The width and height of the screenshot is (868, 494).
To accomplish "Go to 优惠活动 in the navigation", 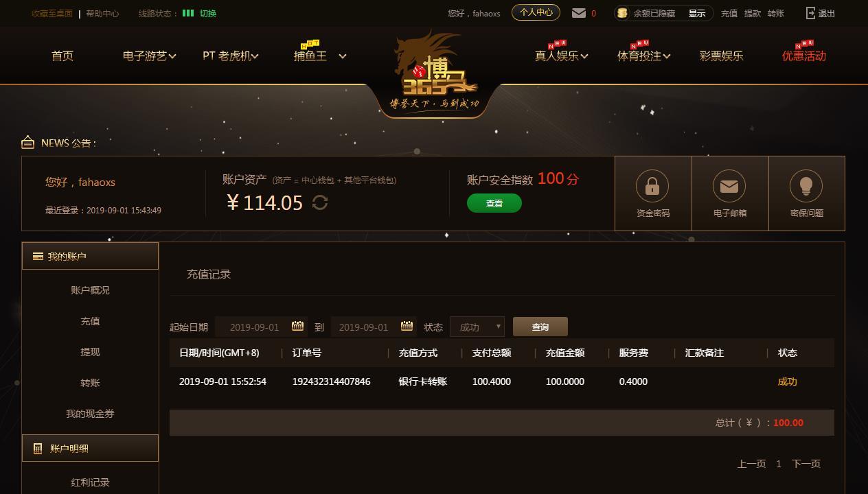I will point(804,56).
